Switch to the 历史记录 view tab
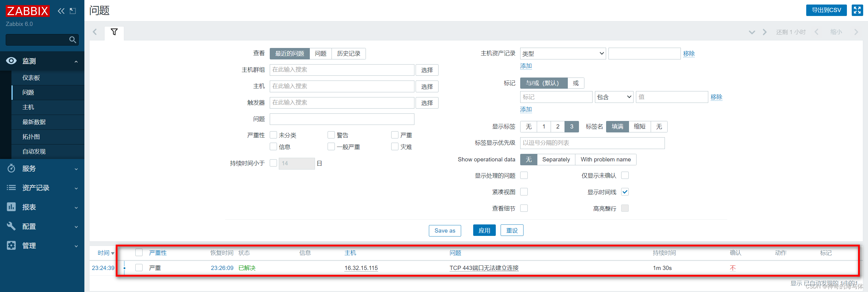This screenshot has width=868, height=292. click(348, 53)
